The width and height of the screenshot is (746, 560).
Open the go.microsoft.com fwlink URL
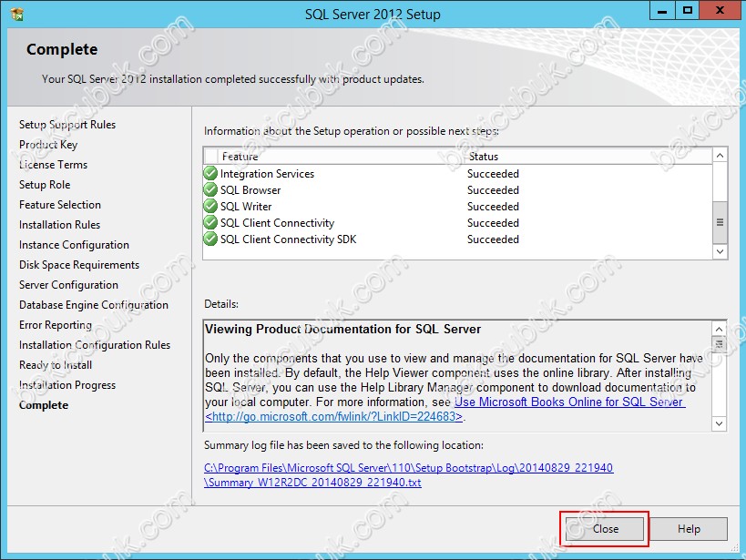click(333, 417)
